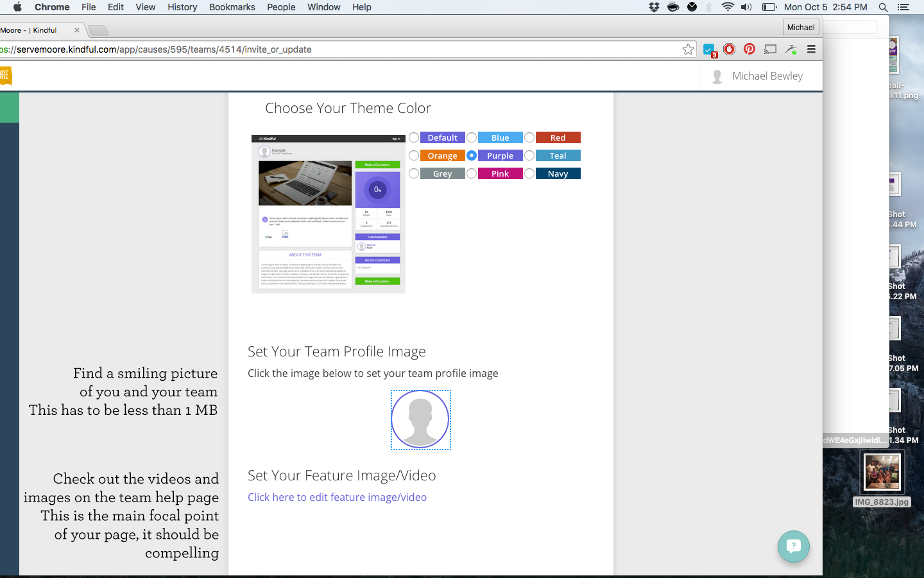Open the People menu

[x=281, y=7]
